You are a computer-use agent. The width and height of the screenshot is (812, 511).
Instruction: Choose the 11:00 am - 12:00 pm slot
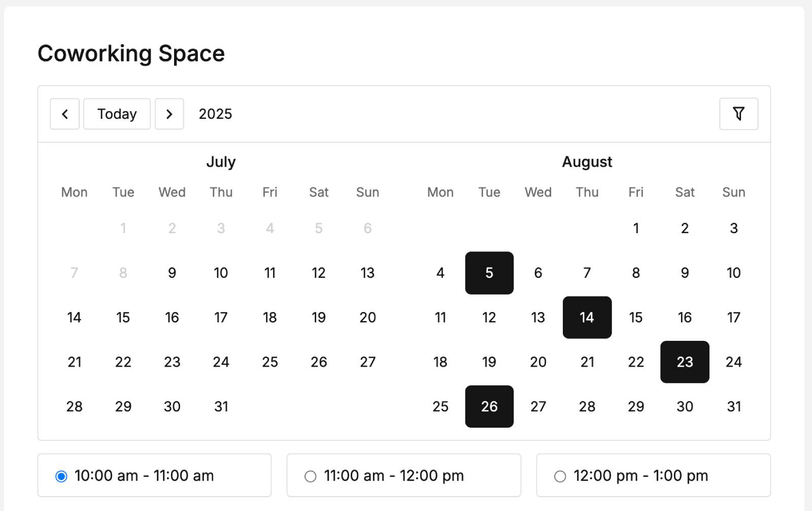(403, 475)
